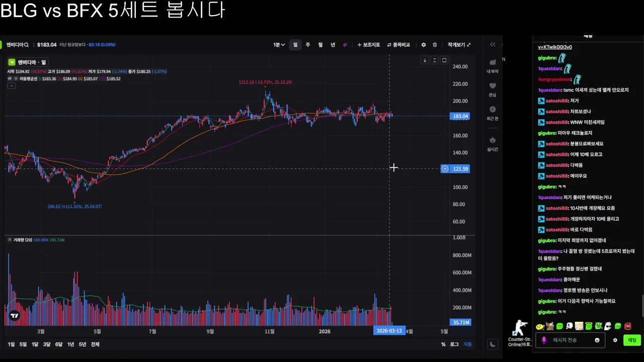Click 작게보기 shrink view button
The image size is (644, 362).
[459, 45]
